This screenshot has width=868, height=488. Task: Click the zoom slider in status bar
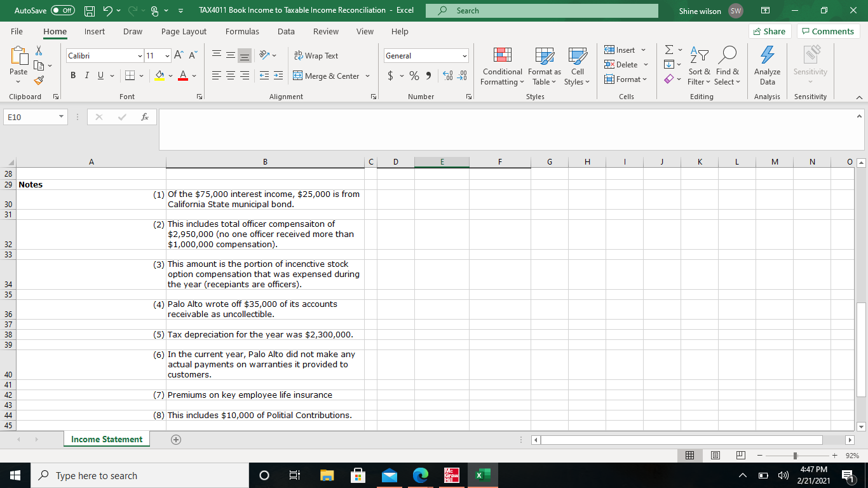794,456
